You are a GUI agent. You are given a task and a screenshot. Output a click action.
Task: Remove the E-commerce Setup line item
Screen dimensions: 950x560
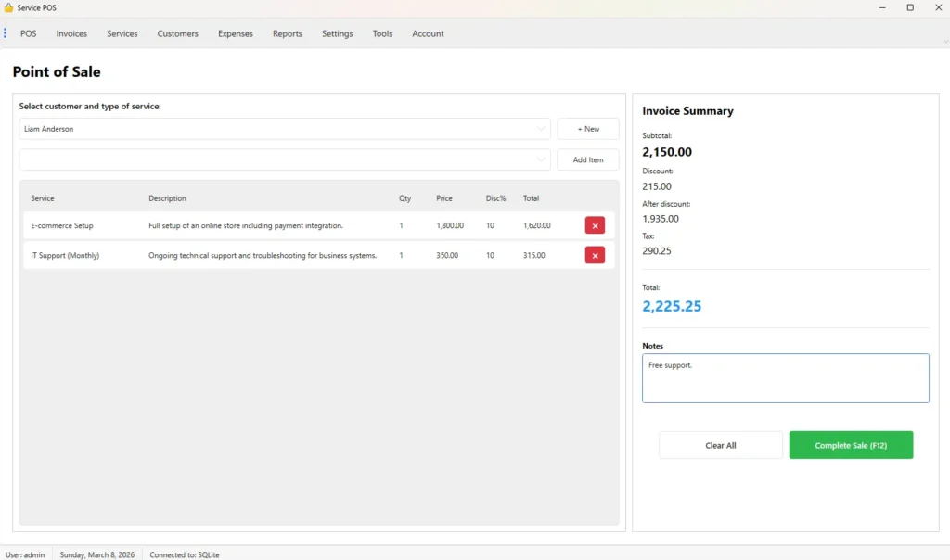(595, 225)
